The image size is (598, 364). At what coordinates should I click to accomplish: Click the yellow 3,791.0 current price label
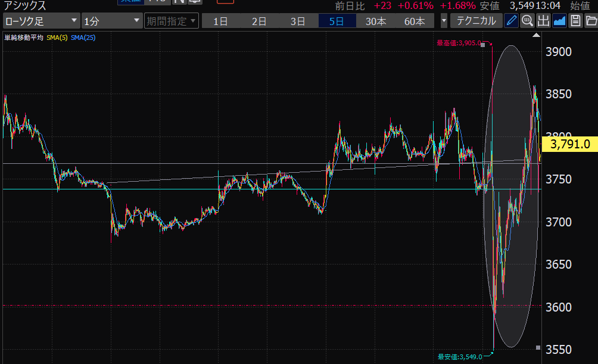coord(569,144)
